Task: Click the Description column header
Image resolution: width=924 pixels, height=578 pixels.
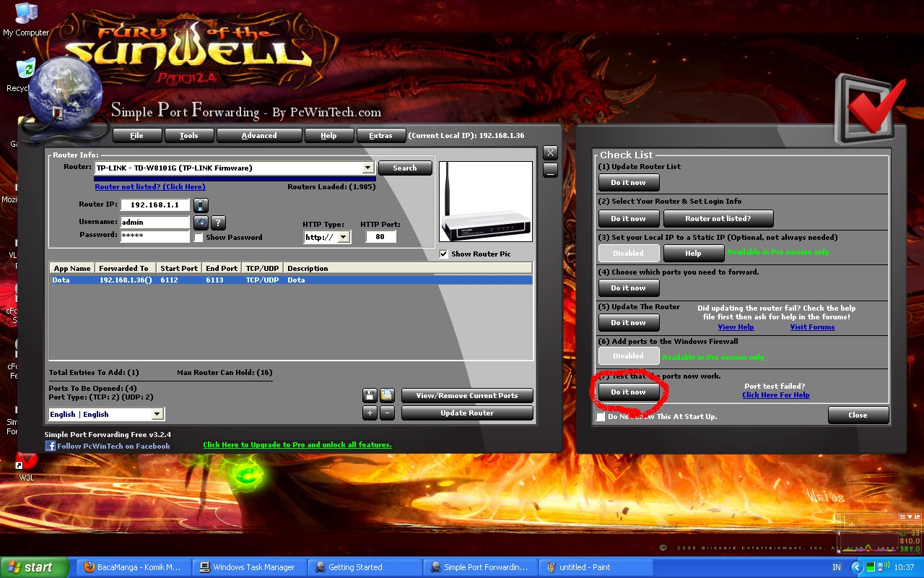Action: tap(408, 268)
